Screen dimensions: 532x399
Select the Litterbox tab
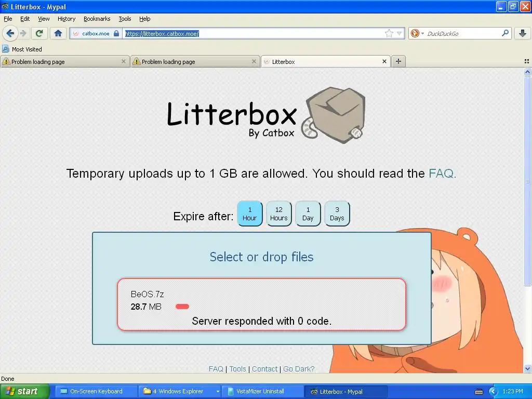(326, 61)
